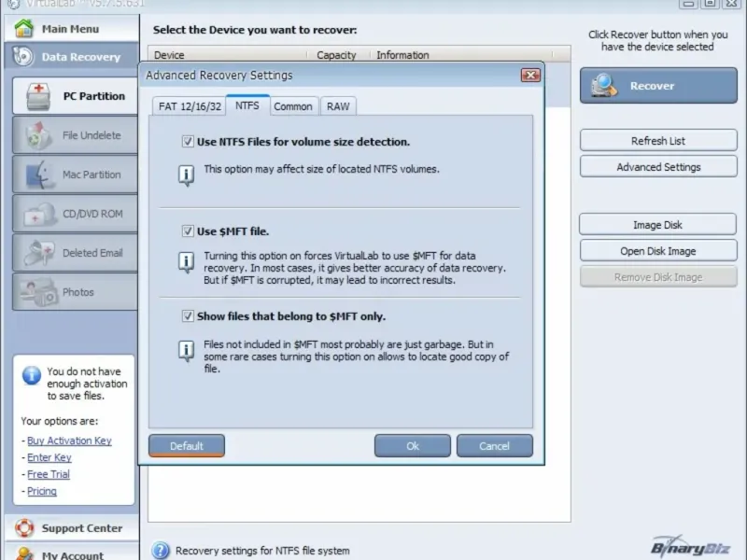Viewport: 747px width, 560px height.
Task: Open the Photos recovery icon
Action: click(38, 292)
